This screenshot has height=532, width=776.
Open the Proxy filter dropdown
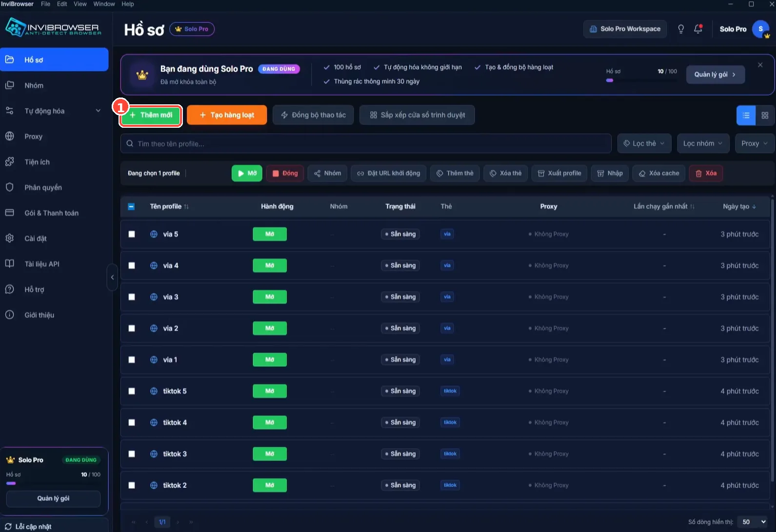coord(755,143)
